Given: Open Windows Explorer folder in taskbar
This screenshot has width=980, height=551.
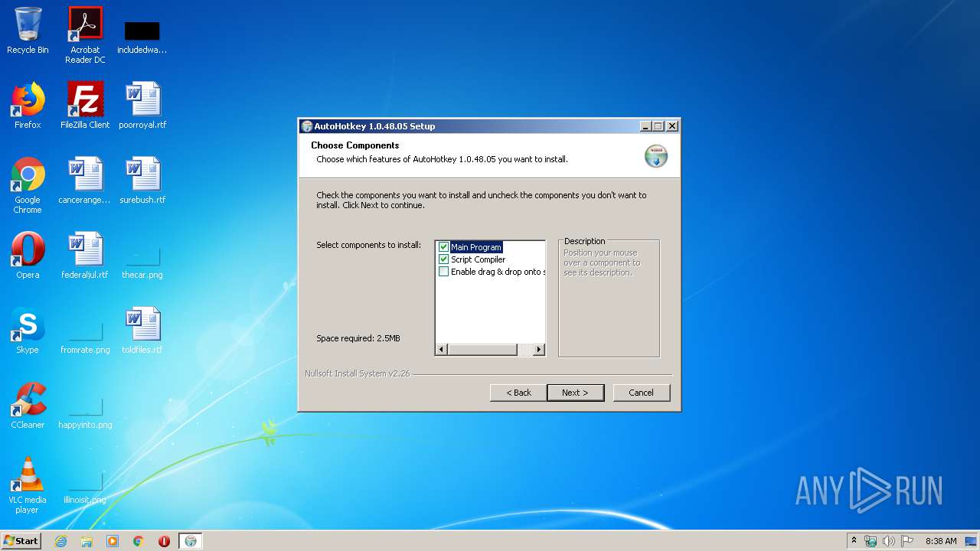Looking at the screenshot, I should click(87, 541).
